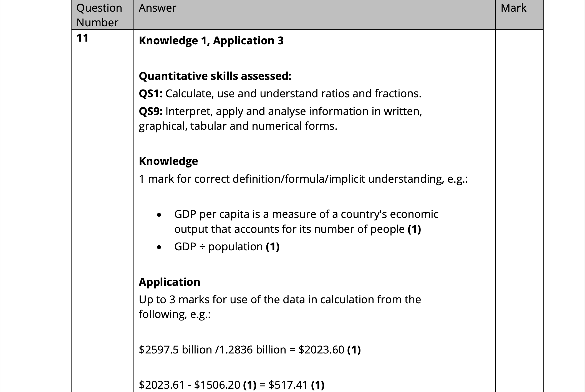Click the bold "QS1:" label

click(150, 94)
